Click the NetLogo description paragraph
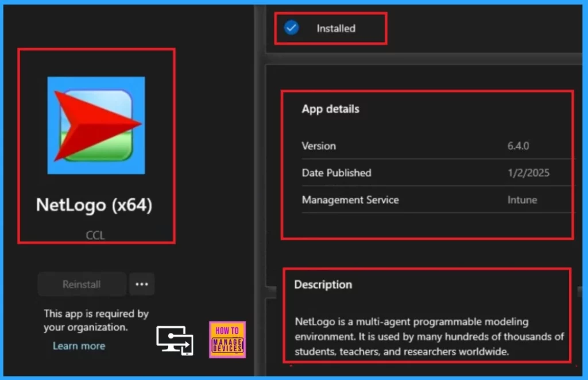This screenshot has height=380, width=588. (x=429, y=336)
